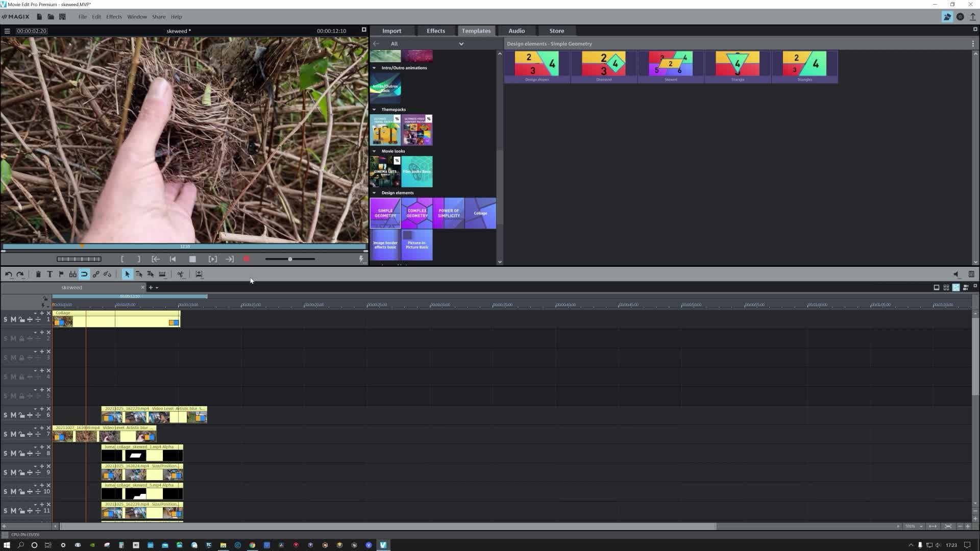Start recording with the red button
This screenshot has width=980, height=551.
[247, 259]
